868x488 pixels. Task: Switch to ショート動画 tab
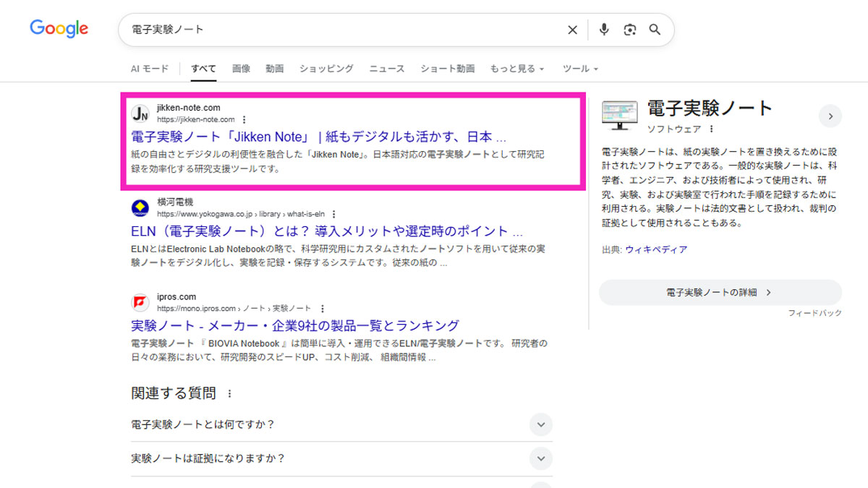(x=448, y=69)
